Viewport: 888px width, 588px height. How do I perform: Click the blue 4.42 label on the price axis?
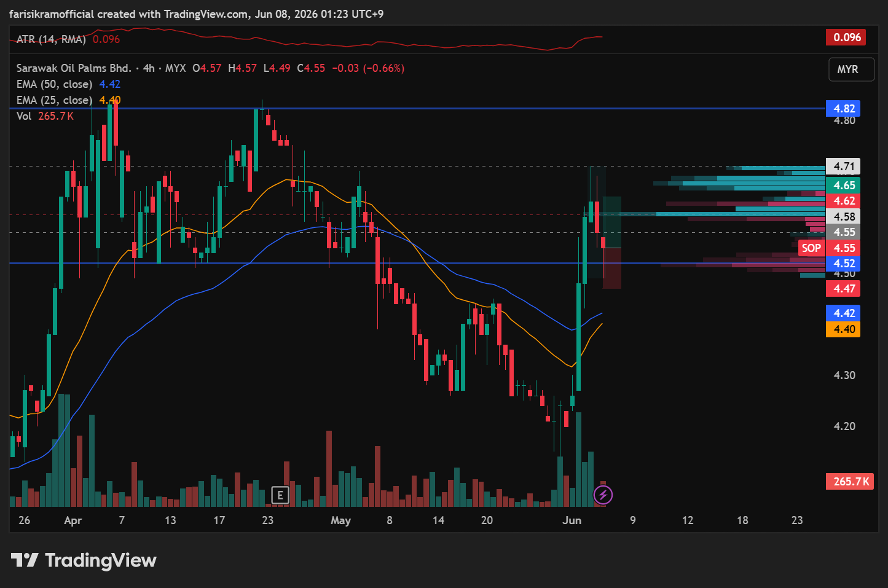pos(843,313)
